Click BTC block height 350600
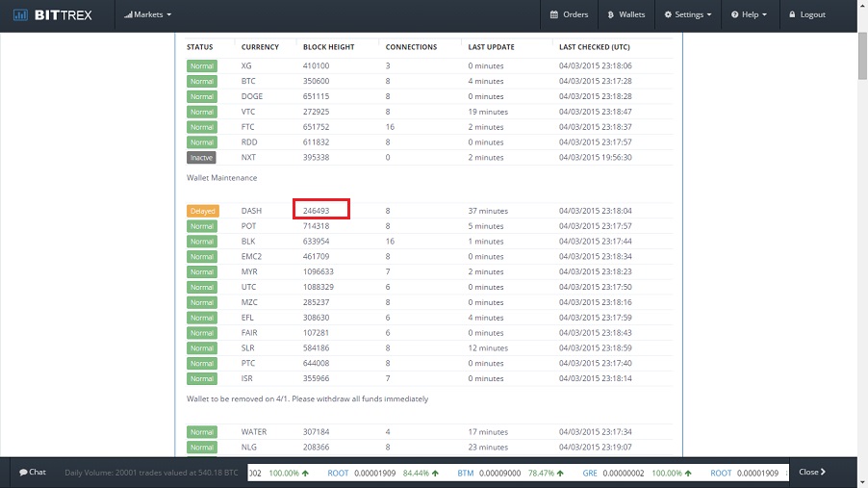Viewport: 868px width, 488px height. pos(316,82)
